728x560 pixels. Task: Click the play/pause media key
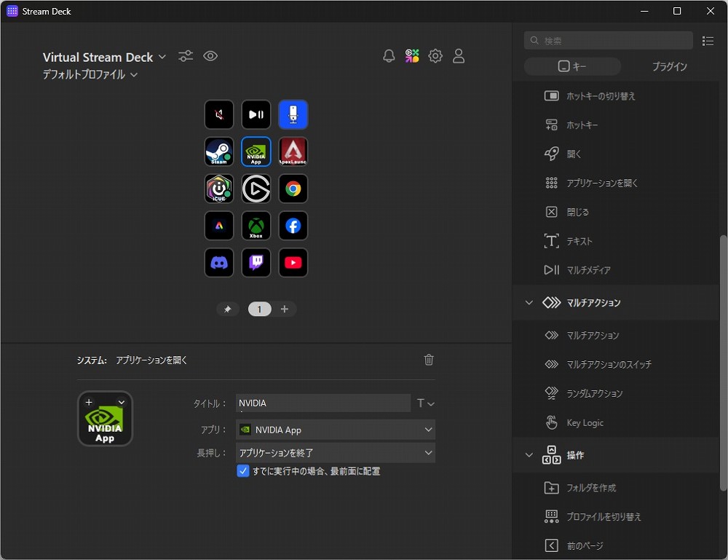(x=256, y=114)
